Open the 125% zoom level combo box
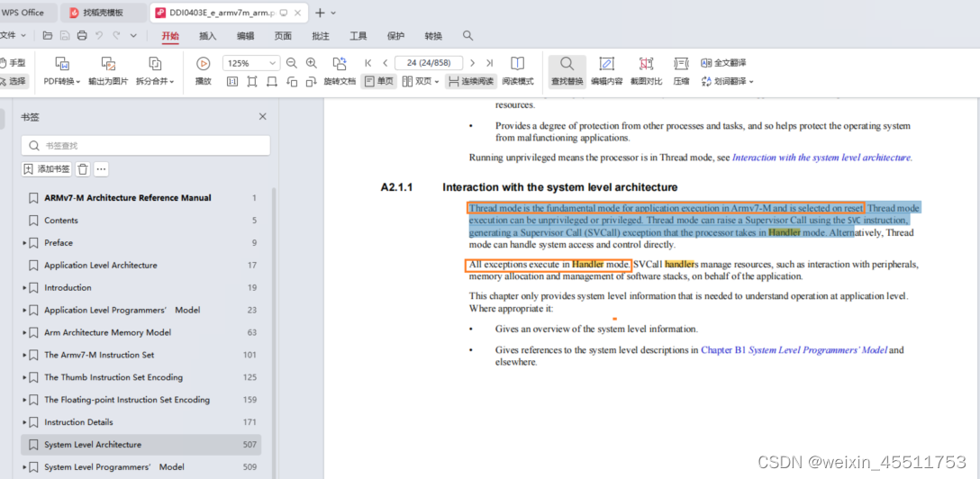Viewport: 980px width, 479px height. click(x=251, y=63)
